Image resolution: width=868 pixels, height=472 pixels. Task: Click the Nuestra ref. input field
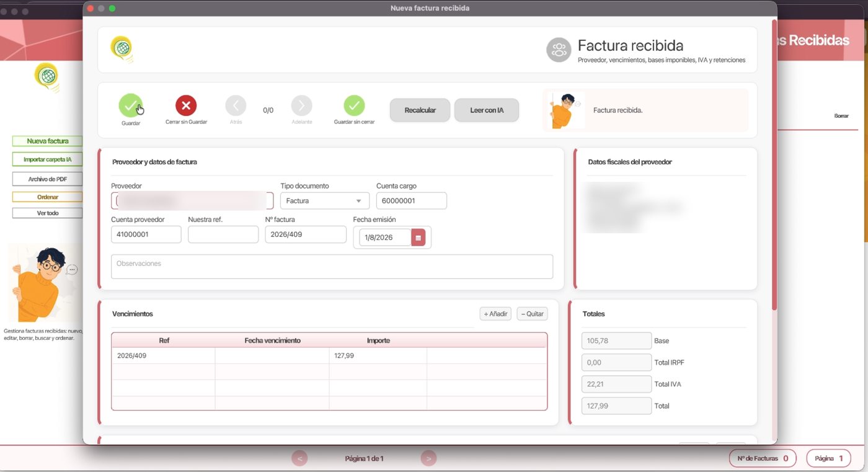point(223,234)
